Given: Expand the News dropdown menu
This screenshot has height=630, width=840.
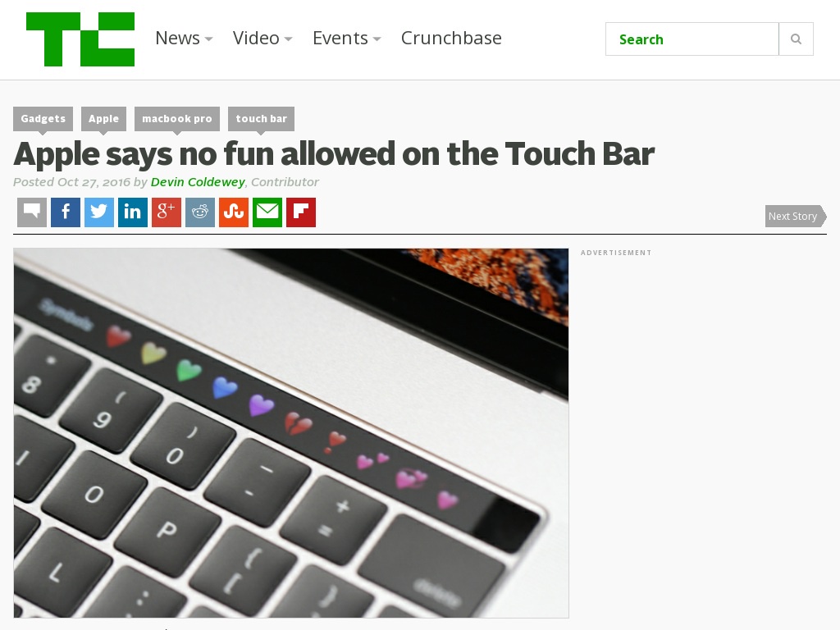Looking at the screenshot, I should [x=184, y=38].
